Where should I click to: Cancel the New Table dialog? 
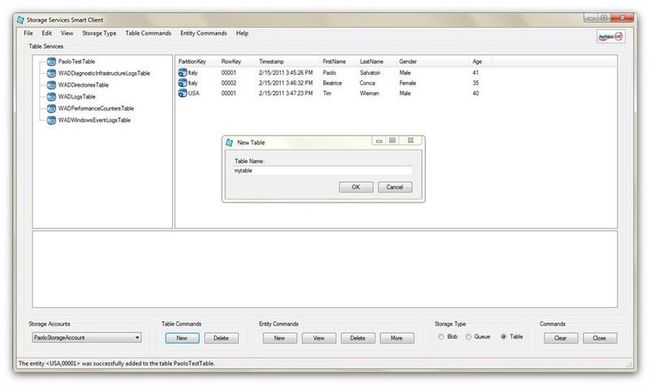pos(395,187)
